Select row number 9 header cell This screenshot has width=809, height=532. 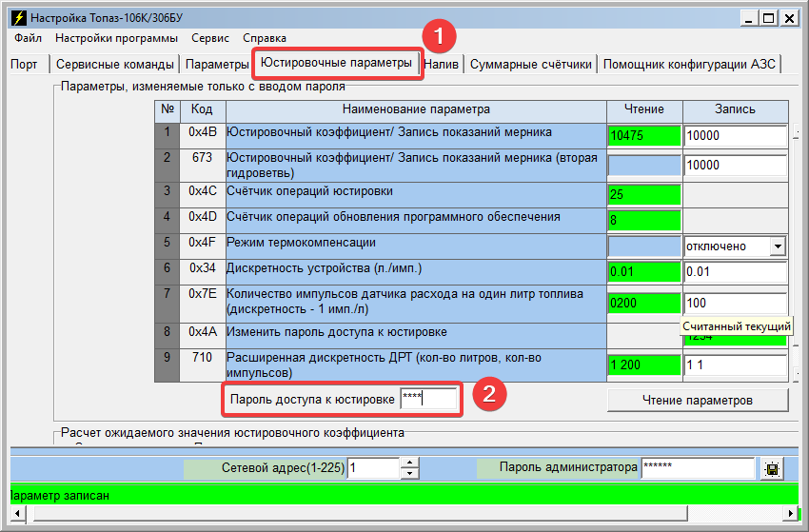click(168, 365)
